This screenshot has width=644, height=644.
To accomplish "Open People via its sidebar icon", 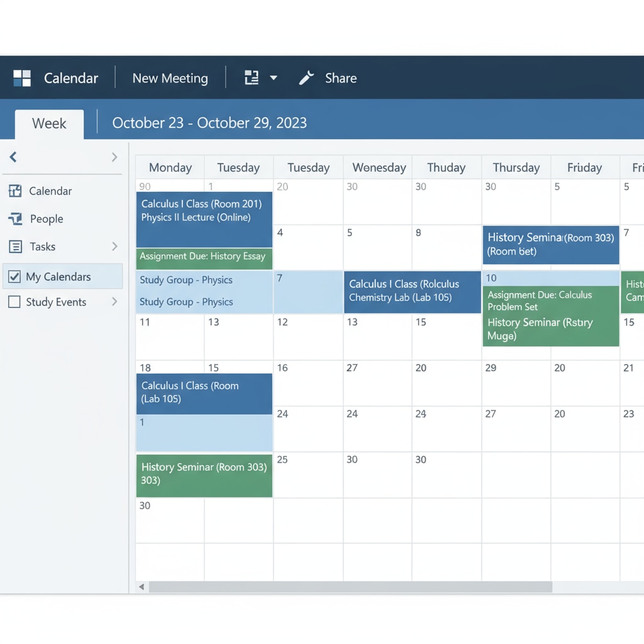I will [14, 219].
